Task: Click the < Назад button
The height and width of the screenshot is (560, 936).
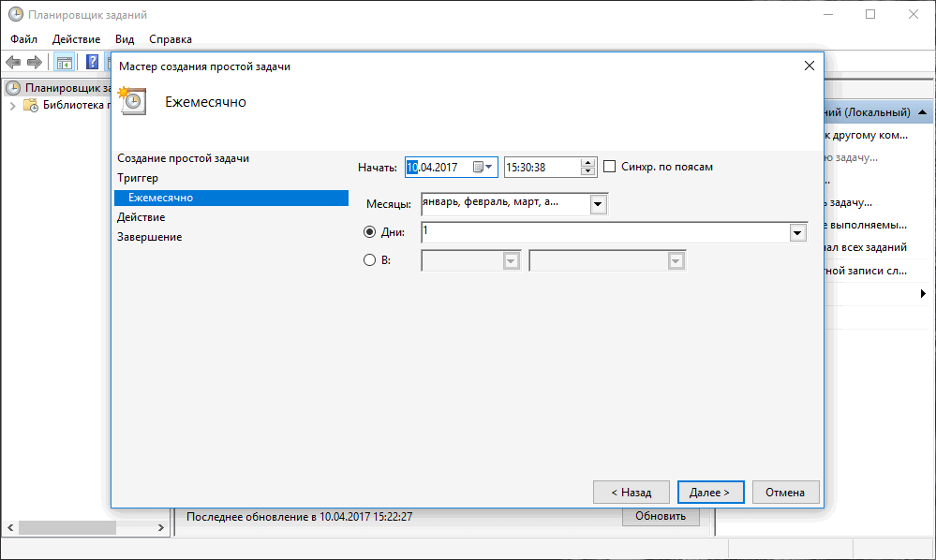Action: pos(631,492)
